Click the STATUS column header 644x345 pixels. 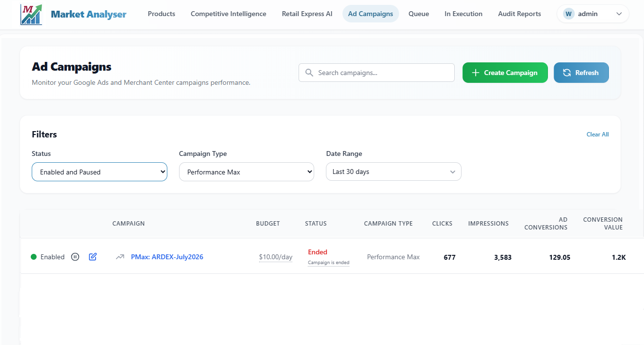click(316, 224)
